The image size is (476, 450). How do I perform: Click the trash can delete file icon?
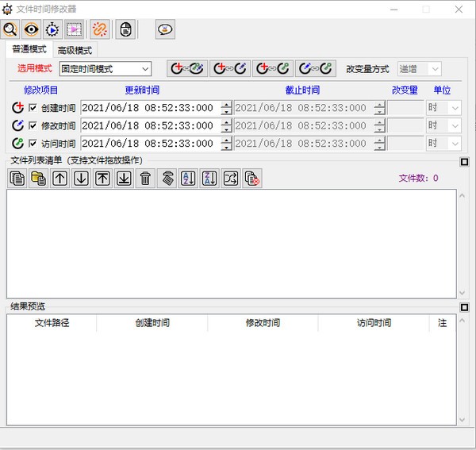(145, 179)
